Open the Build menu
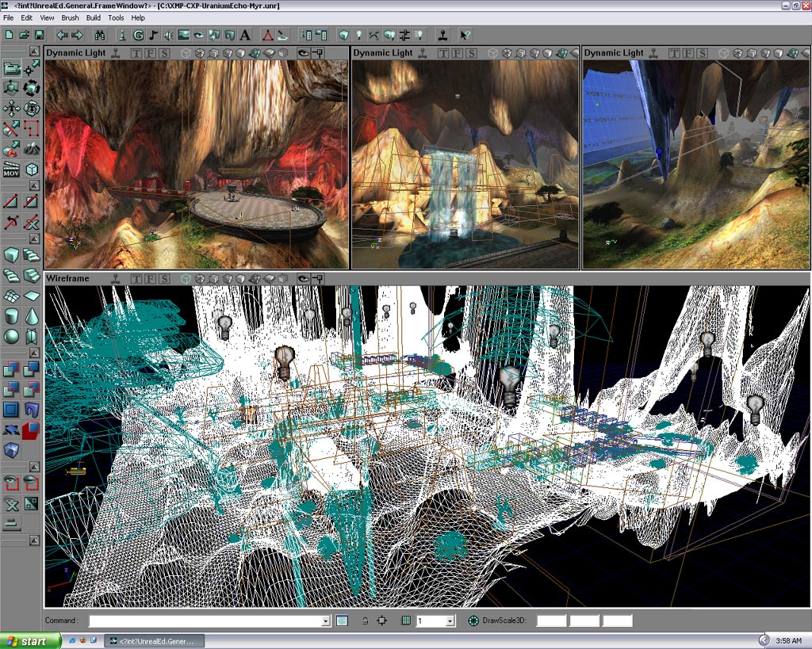Screen dimensions: 812x649 pyautogui.click(x=93, y=17)
